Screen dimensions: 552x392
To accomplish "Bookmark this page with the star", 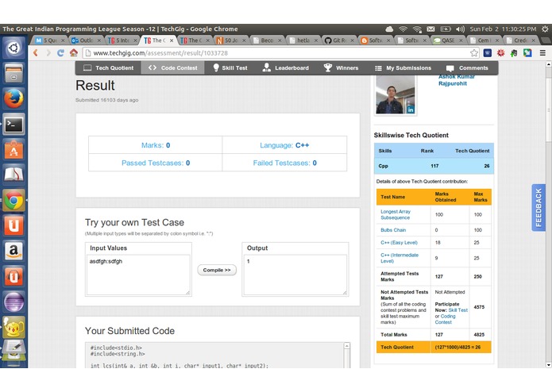I will tap(474, 53).
